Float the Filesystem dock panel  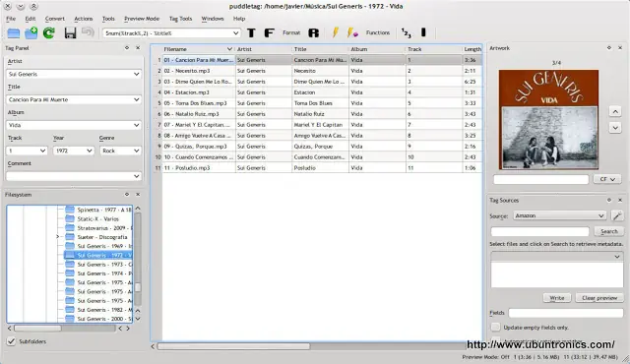(x=127, y=194)
